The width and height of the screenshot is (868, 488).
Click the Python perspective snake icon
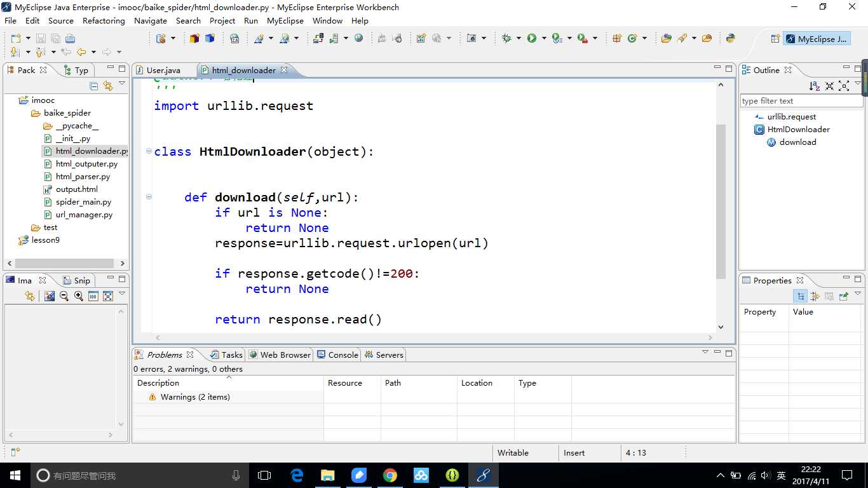click(731, 39)
